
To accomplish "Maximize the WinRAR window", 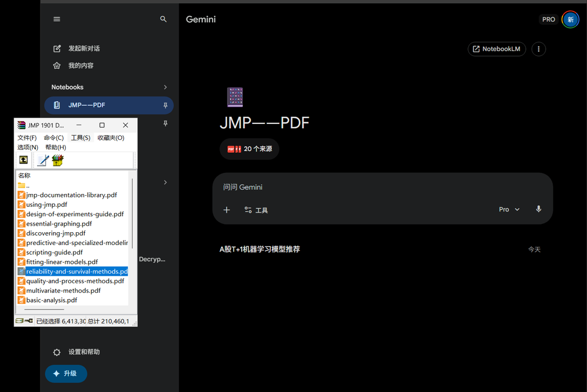I will click(x=102, y=125).
